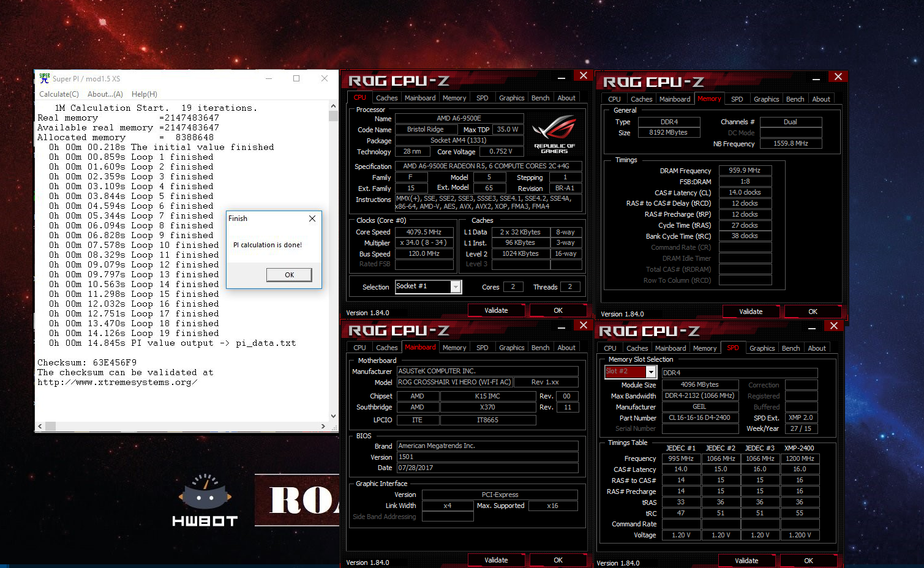Switch to Caches tab in CPU window

[386, 98]
